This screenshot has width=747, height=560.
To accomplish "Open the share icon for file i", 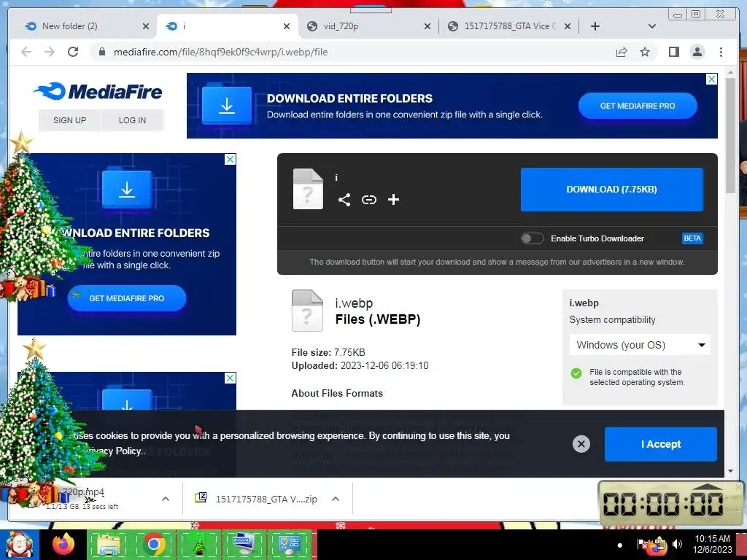I will (344, 200).
